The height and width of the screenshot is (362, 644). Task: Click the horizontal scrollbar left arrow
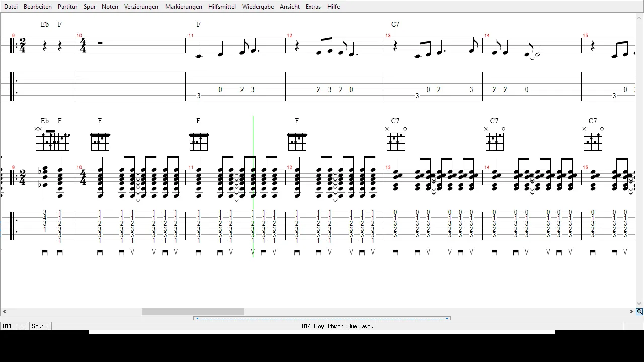pos(5,312)
